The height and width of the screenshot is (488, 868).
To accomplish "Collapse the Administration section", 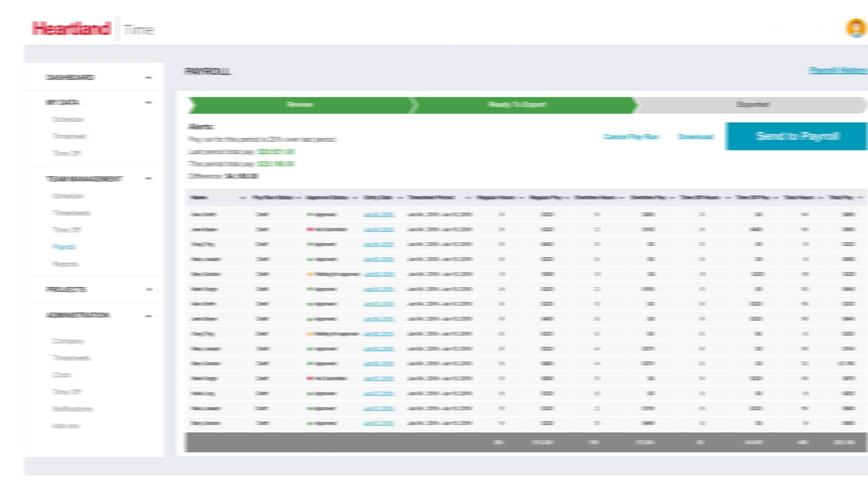I will point(148,316).
